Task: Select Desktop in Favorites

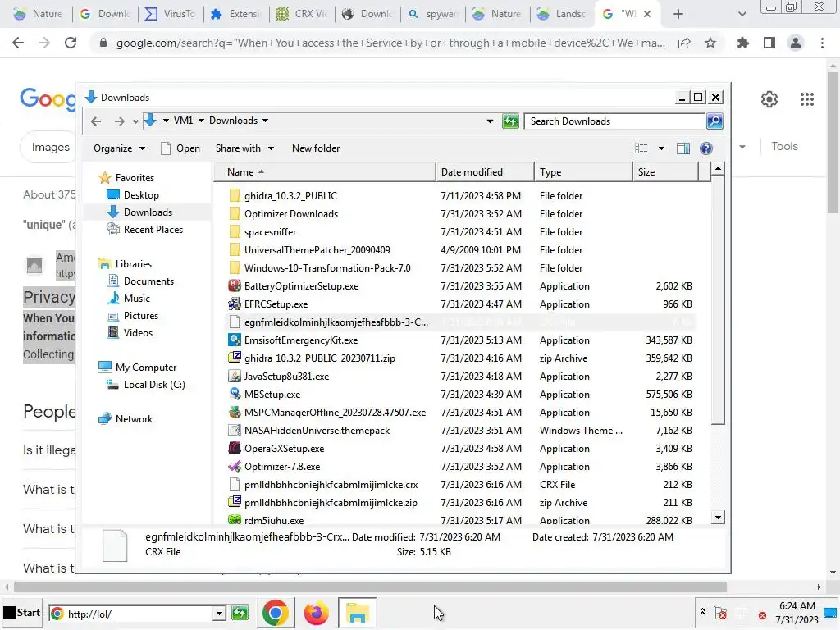Action: coord(133,195)
